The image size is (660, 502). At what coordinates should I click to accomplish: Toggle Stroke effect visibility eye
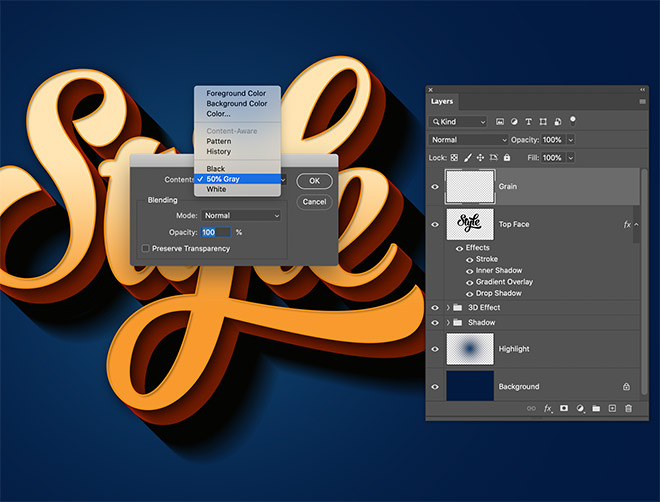(x=470, y=259)
